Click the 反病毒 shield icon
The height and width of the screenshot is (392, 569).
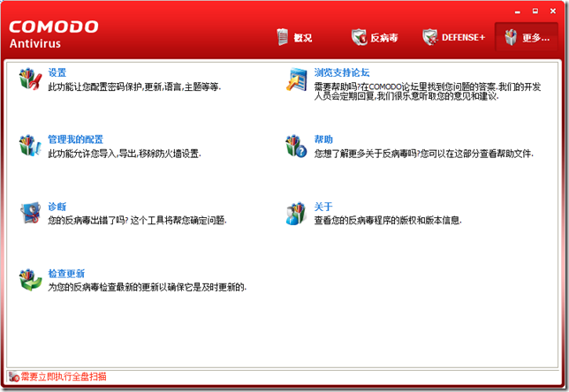[360, 37]
